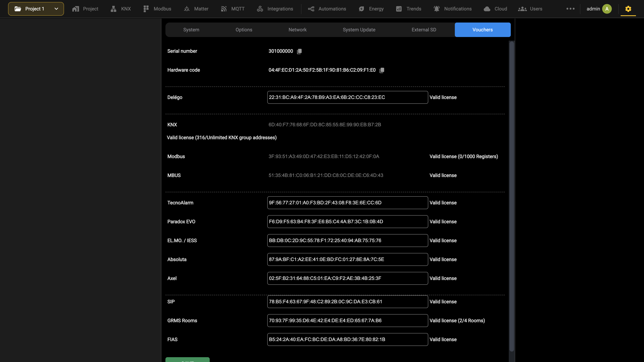
Task: Select the Vouchers tab
Action: click(x=483, y=30)
